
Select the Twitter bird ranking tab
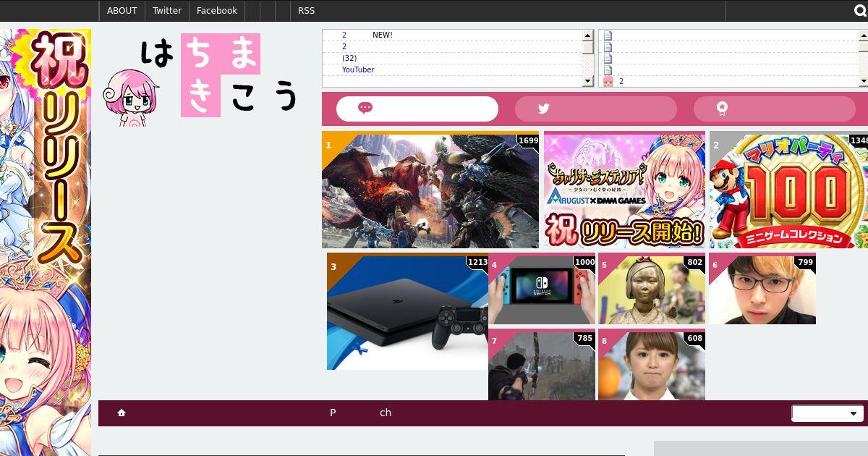click(x=595, y=109)
